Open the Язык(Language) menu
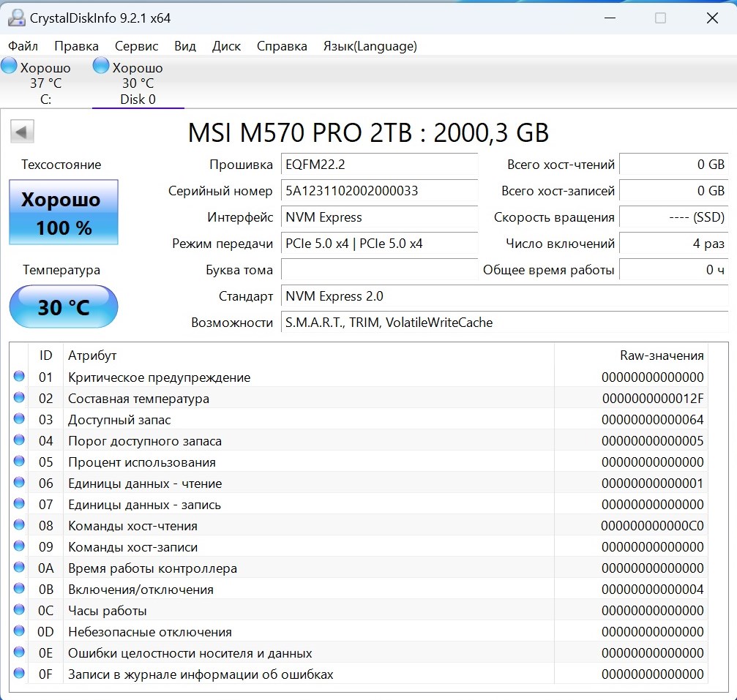The image size is (737, 700). (x=370, y=46)
